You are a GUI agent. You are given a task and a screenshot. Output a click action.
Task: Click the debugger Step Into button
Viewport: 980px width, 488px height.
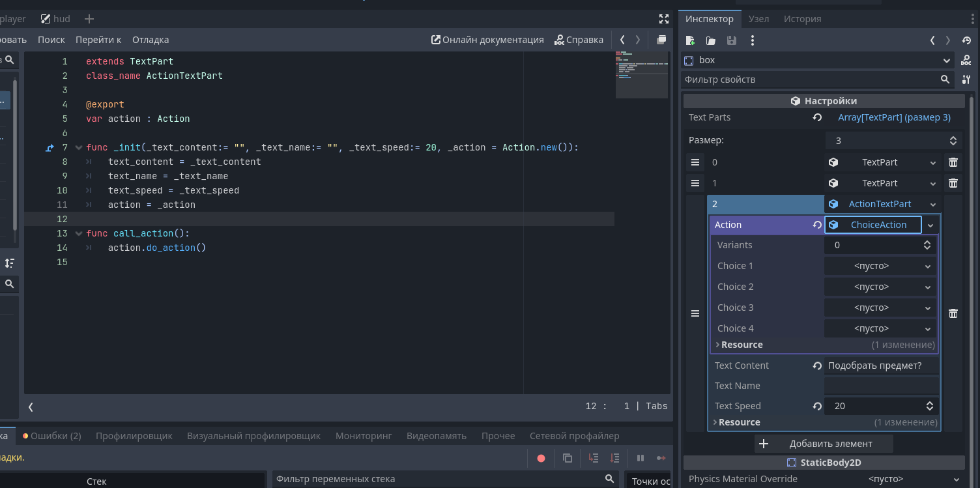(x=594, y=458)
